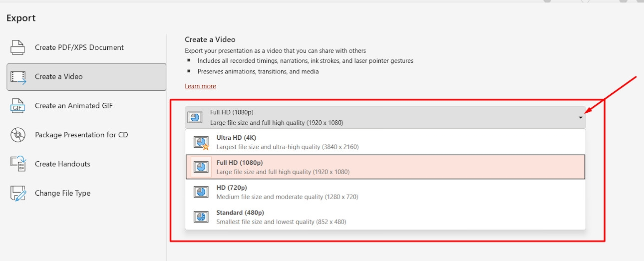Click the Standard (480p) option icon
Image resolution: width=644 pixels, height=261 pixels.
(x=201, y=217)
